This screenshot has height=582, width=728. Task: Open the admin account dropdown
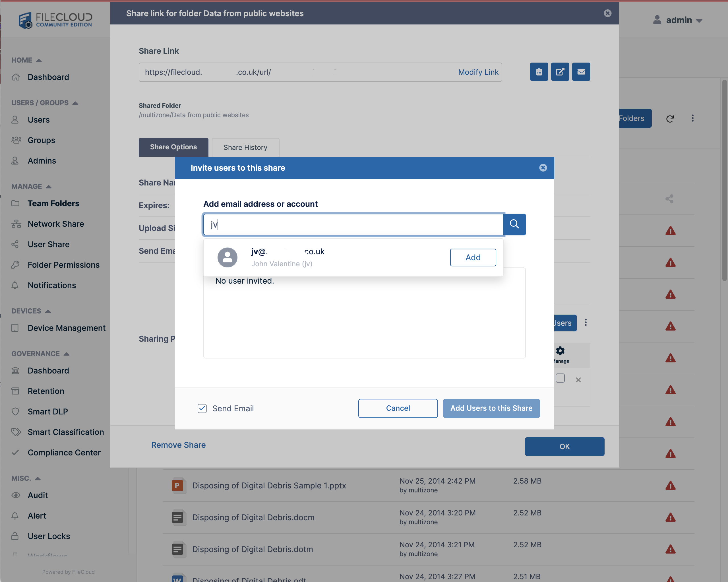coord(678,20)
